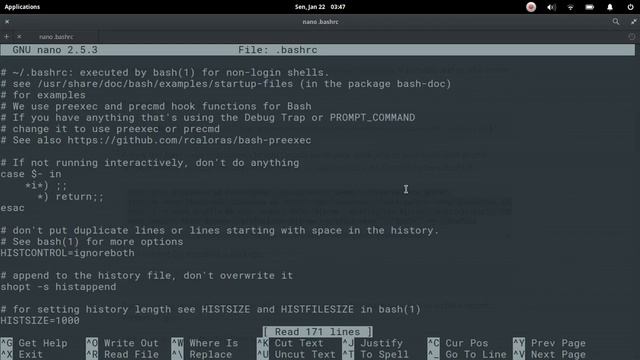Click the 'shopt -s histappend' line
The image size is (640, 360).
pyautogui.click(x=58, y=287)
